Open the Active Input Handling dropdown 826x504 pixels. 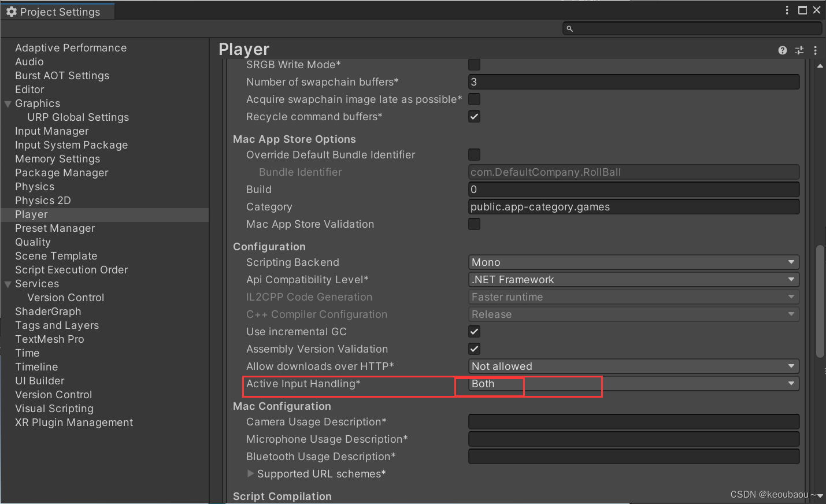(634, 383)
